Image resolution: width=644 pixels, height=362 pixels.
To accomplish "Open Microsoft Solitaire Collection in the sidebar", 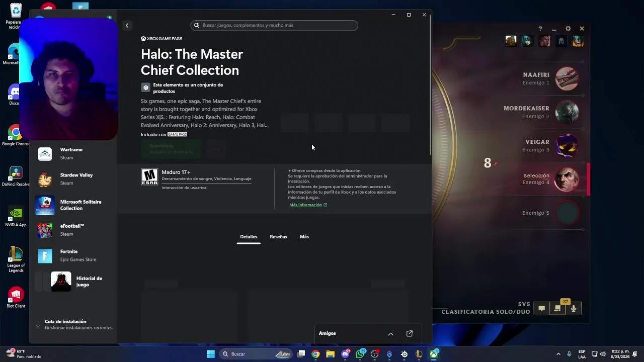I will [73, 205].
